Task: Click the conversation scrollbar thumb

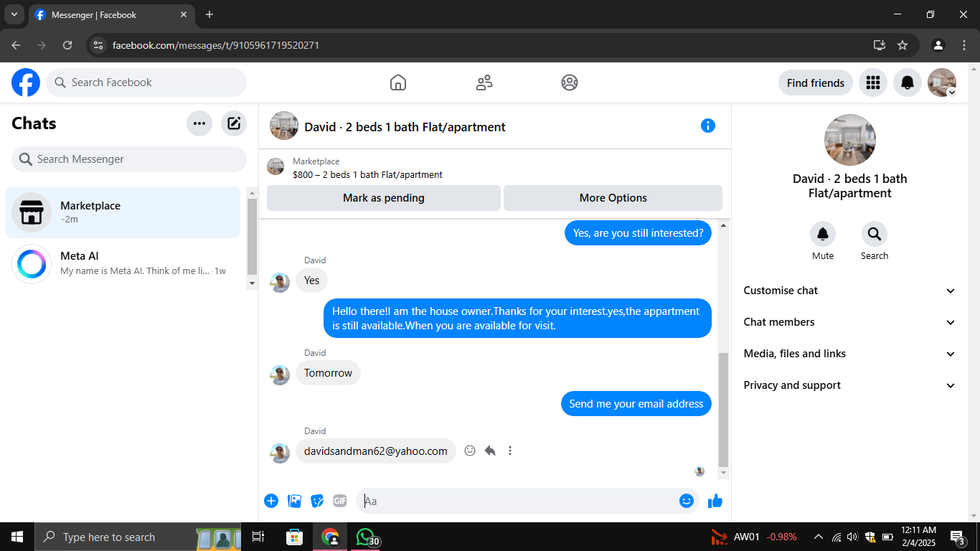Action: pos(723,410)
